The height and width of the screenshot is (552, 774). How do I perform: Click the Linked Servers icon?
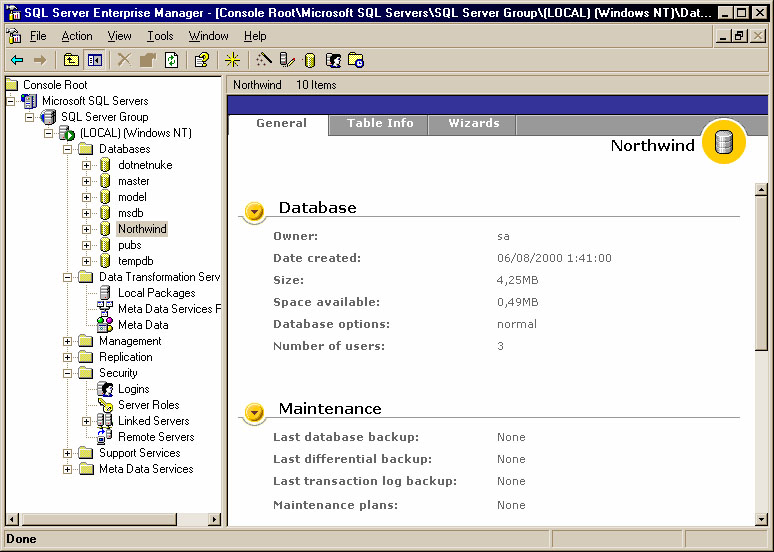pyautogui.click(x=105, y=421)
